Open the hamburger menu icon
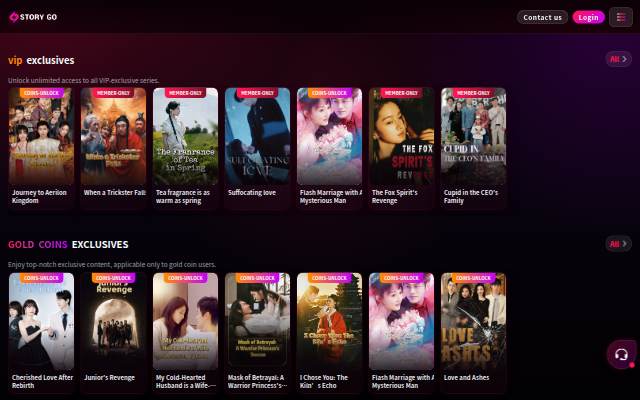640x400 pixels. click(x=621, y=17)
